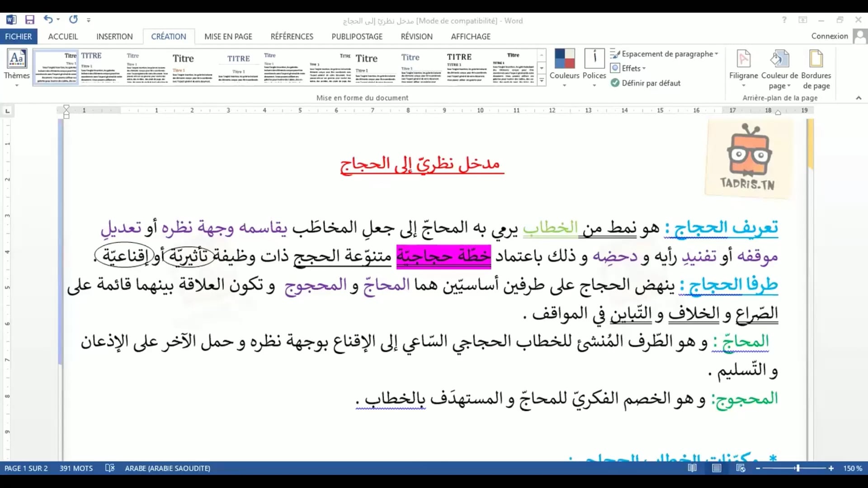This screenshot has width=868, height=488.
Task: Click the Connexion sign-in link
Action: coord(829,36)
